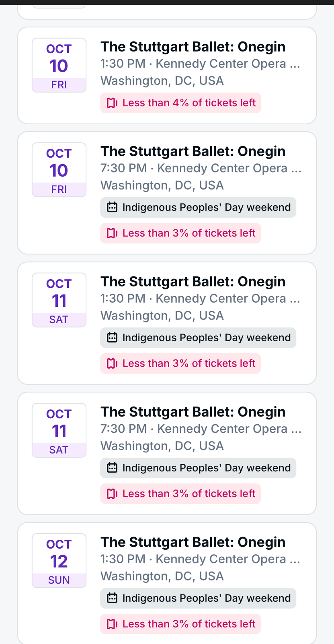Image resolution: width=334 pixels, height=644 pixels.
Task: Open Onegin title for Oct 11 7:30 PM show
Action: [193, 412]
